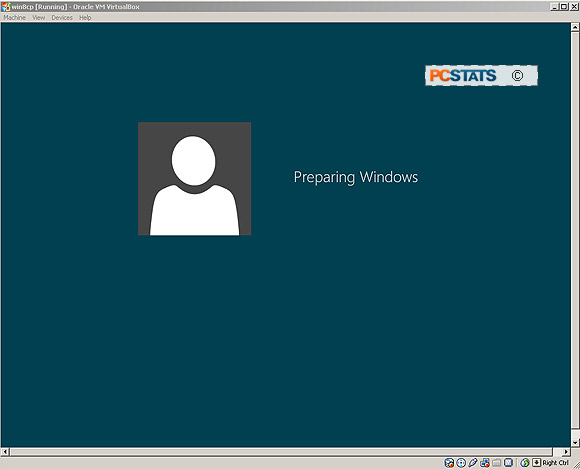Click the VirtualBox title bar icon
This screenshot has width=580, height=469.
[x=6, y=6]
